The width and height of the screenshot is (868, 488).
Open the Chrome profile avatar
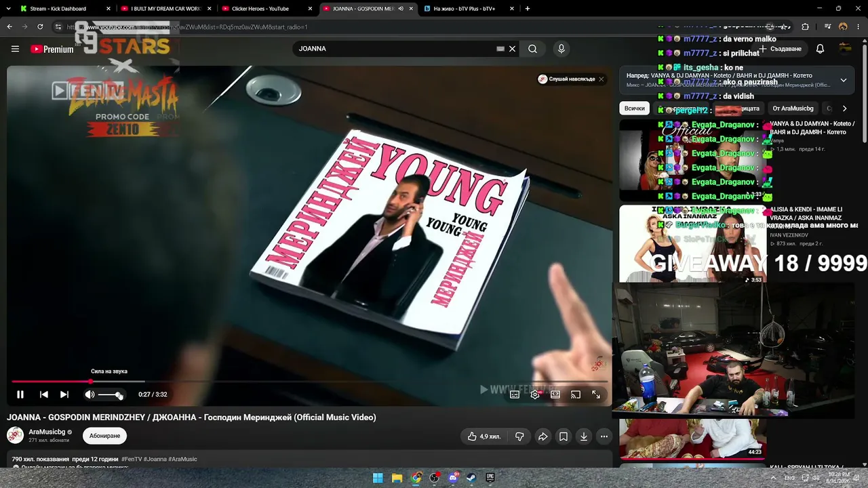click(x=843, y=27)
